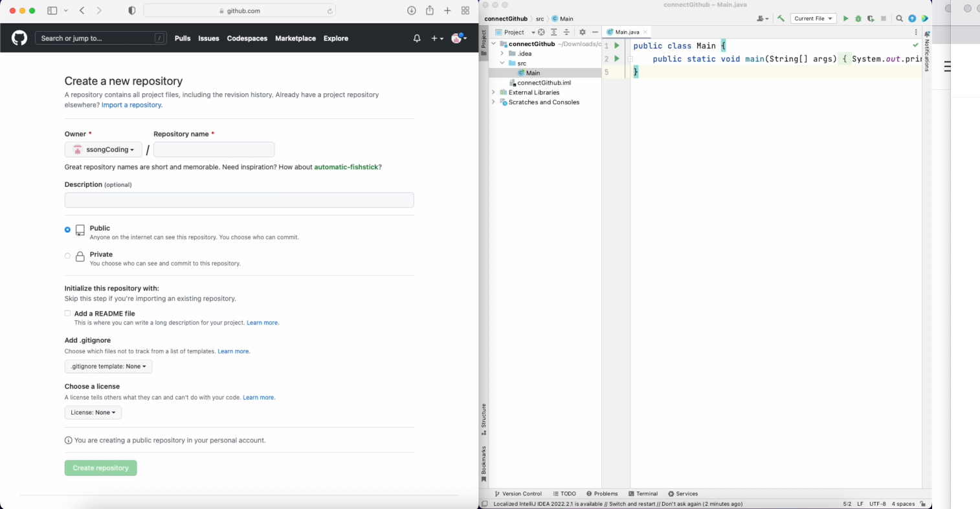980x509 pixels.
Task: Open Safari share menu
Action: pos(430,10)
